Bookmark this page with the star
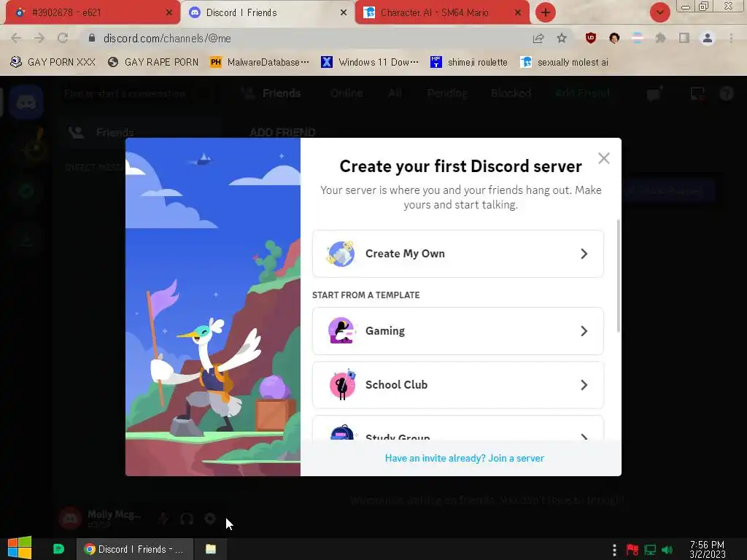The width and height of the screenshot is (747, 560). (562, 38)
